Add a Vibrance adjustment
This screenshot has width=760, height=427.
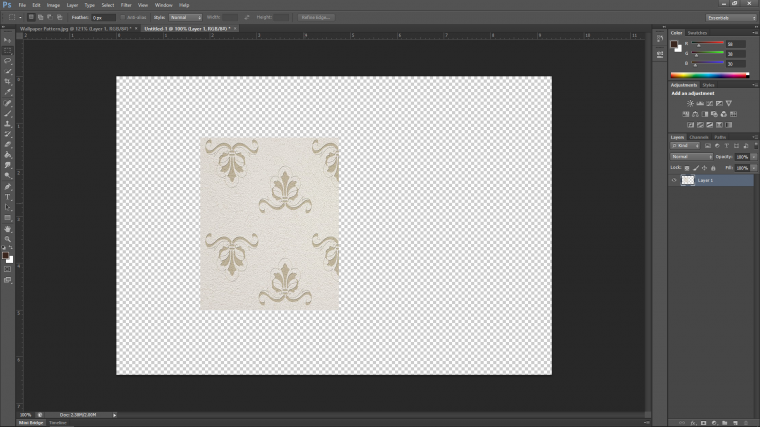[728, 103]
